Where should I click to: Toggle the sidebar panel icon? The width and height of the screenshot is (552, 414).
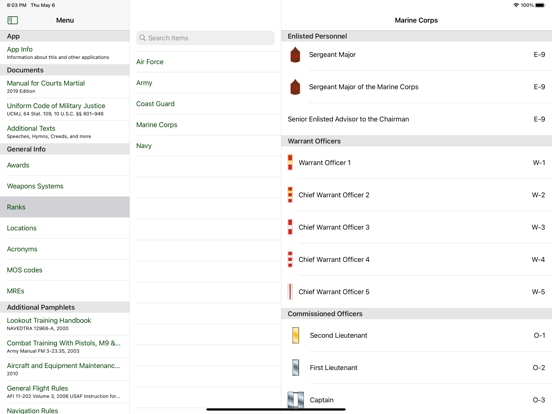tap(13, 20)
